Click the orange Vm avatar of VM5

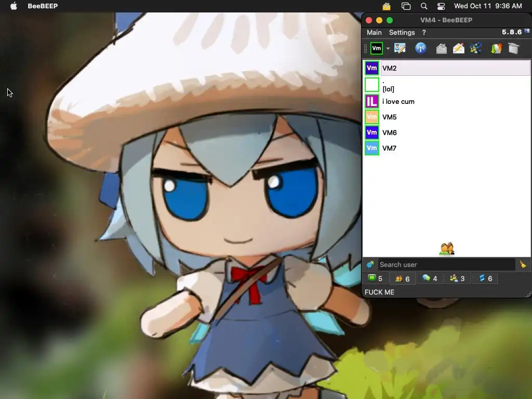click(372, 117)
